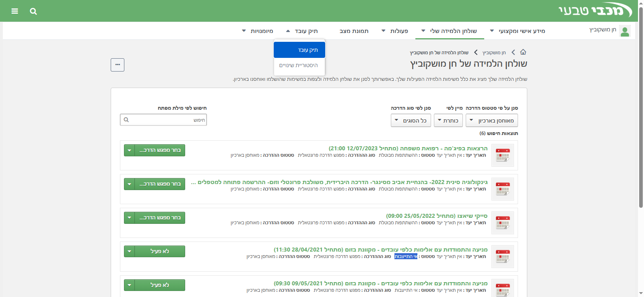Image resolution: width=644 pixels, height=297 pixels.
Task: Open גינקולוגיה סיניה 2022 title link
Action: point(339,182)
